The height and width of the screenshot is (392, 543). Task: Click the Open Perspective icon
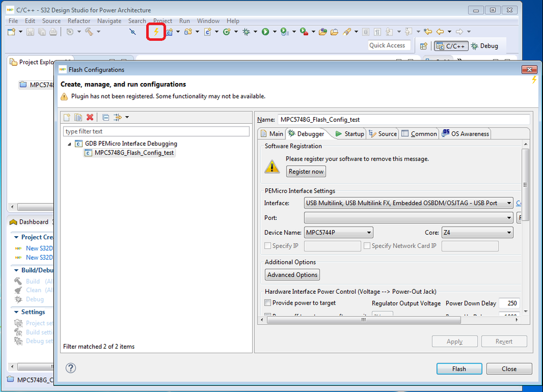tap(423, 46)
